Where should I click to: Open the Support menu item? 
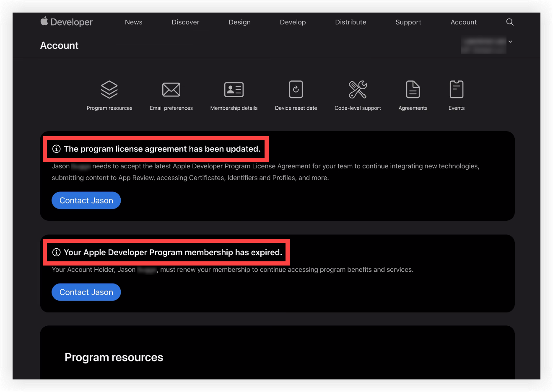click(408, 22)
